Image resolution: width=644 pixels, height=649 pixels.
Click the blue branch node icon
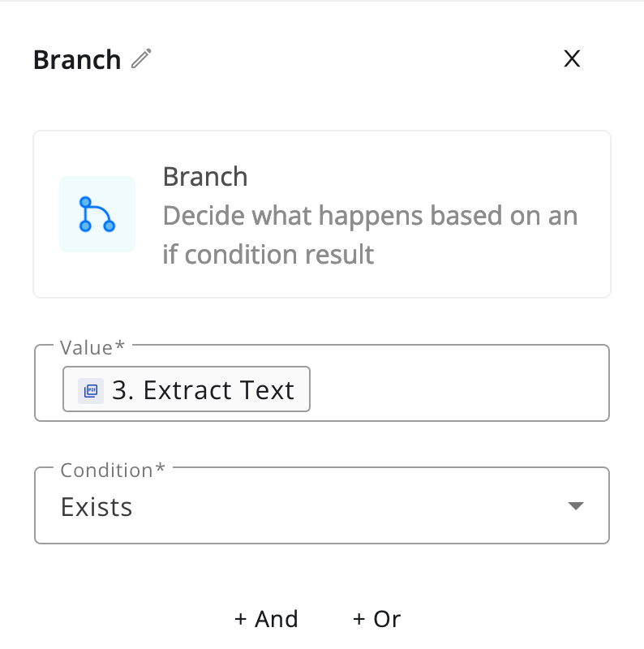(x=97, y=214)
